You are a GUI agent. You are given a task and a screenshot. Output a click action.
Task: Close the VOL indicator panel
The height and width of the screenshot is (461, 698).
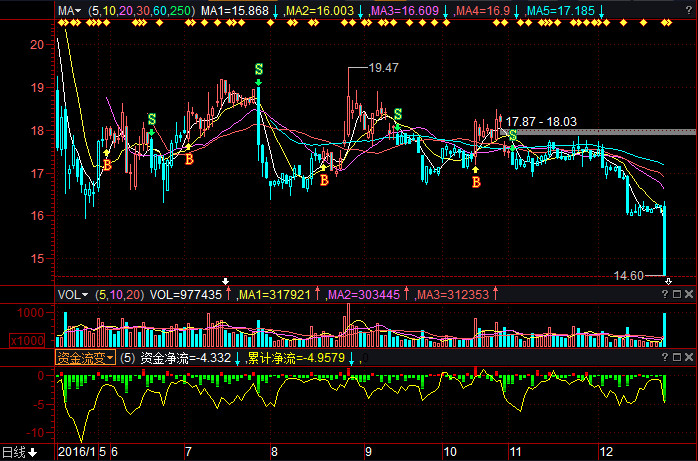click(x=690, y=295)
